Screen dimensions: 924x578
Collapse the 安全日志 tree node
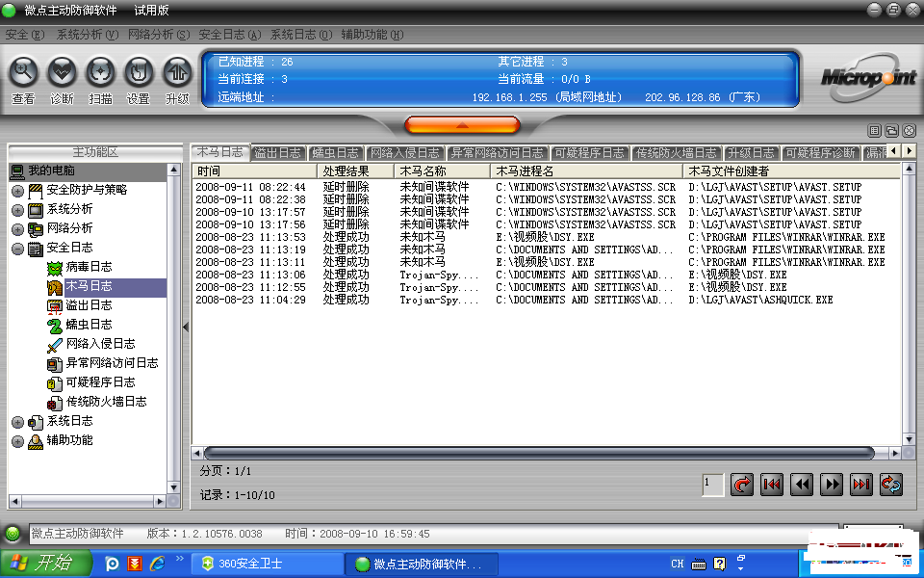(17, 249)
